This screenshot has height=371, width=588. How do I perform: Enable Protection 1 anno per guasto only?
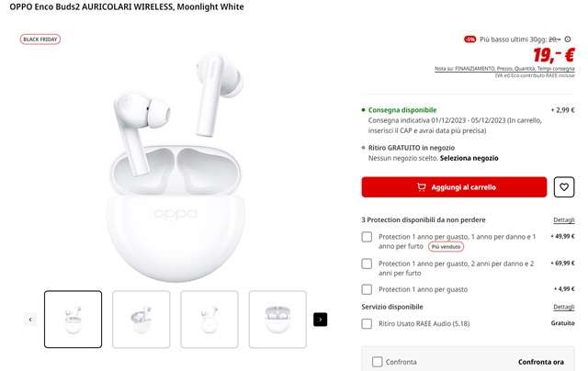pos(367,289)
